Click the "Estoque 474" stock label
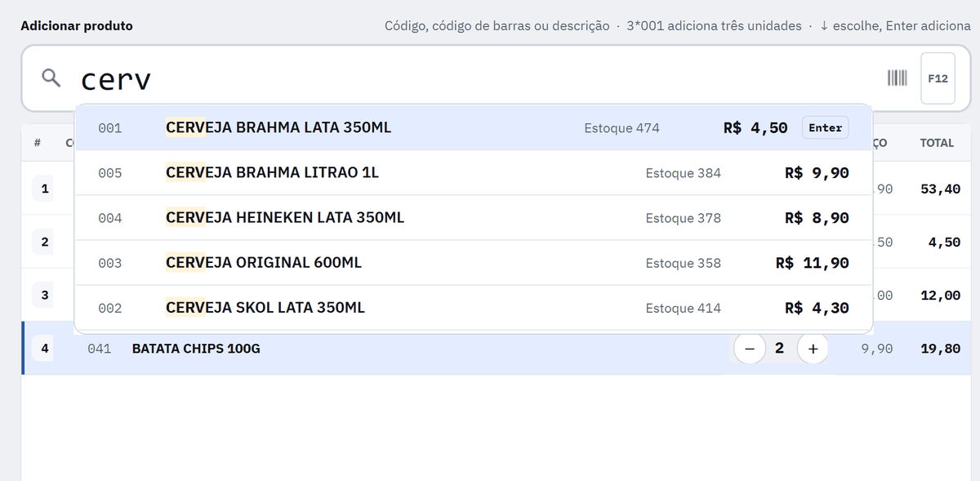The height and width of the screenshot is (481, 980). [622, 128]
